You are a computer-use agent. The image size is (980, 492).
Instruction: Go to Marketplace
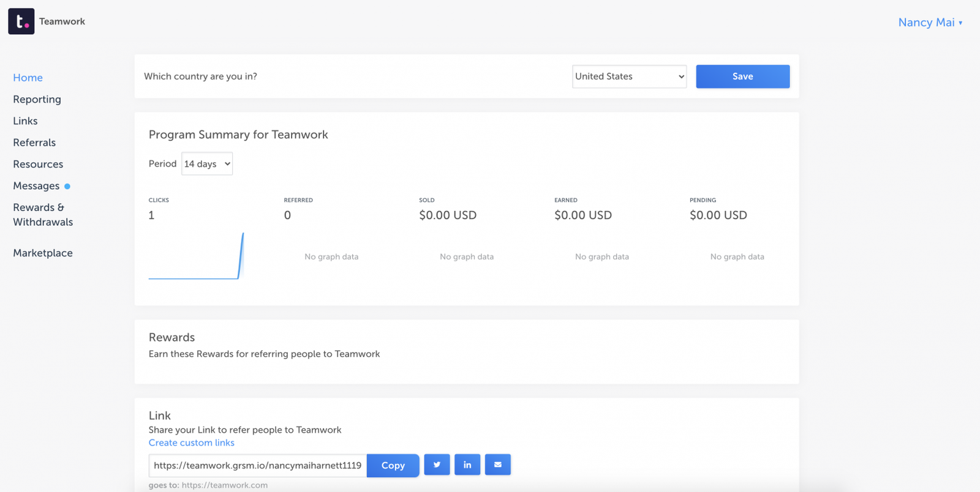[x=43, y=253]
